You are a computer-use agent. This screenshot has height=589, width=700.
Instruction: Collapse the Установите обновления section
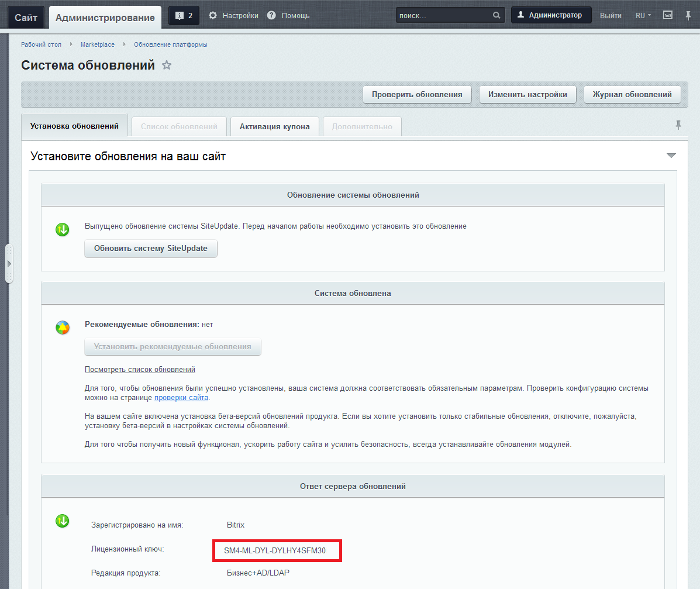(671, 156)
